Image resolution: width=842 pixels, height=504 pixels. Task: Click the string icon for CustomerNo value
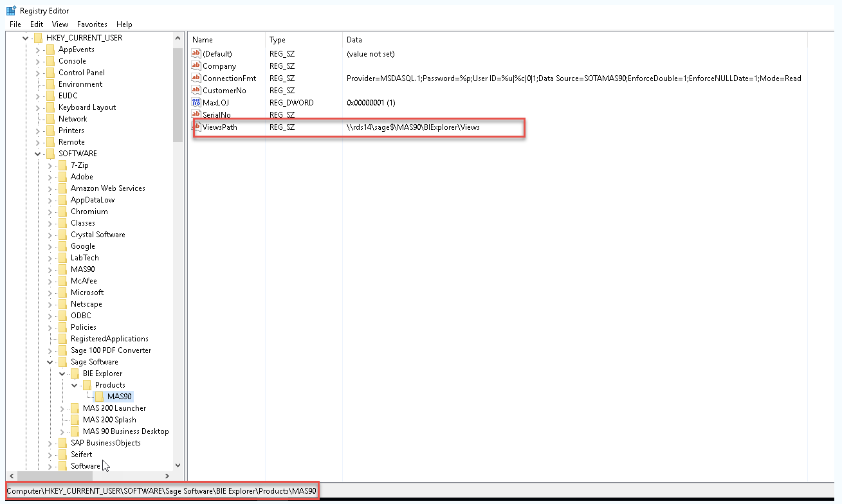[196, 91]
